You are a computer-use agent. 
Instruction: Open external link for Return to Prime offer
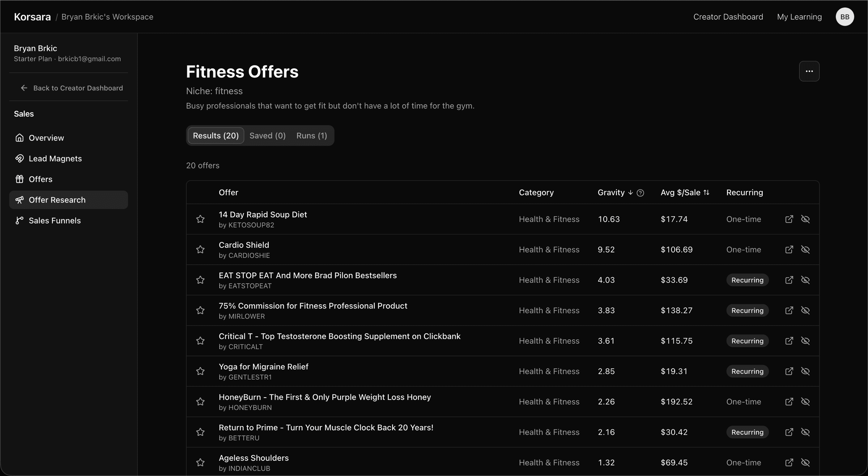point(789,432)
